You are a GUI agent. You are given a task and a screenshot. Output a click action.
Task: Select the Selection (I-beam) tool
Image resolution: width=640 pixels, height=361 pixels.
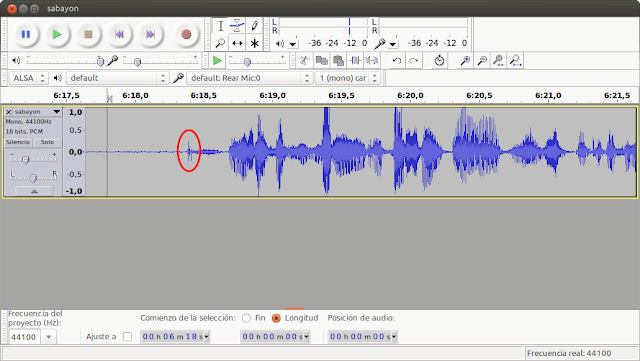pyautogui.click(x=220, y=26)
